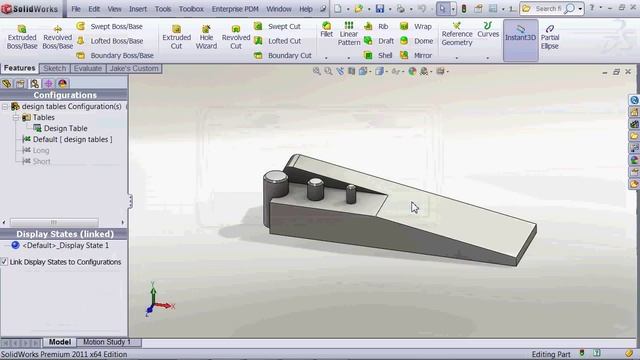This screenshot has height=360, width=640.
Task: Select the Shell feature
Action: pos(378,56)
